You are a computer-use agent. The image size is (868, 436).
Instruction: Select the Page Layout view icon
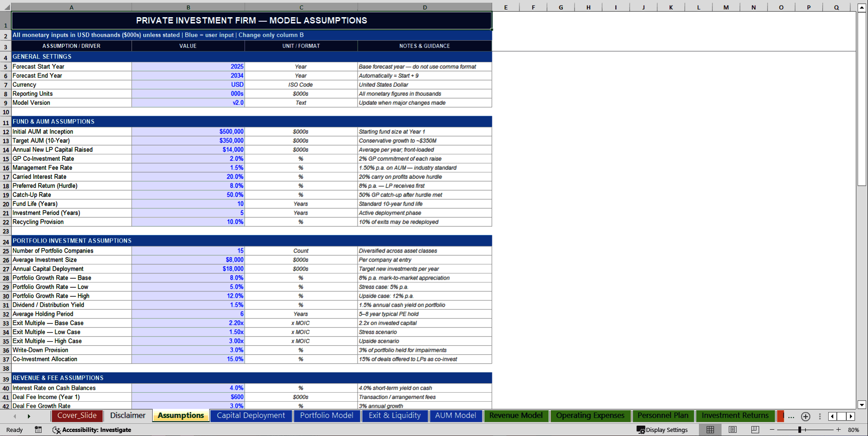732,430
